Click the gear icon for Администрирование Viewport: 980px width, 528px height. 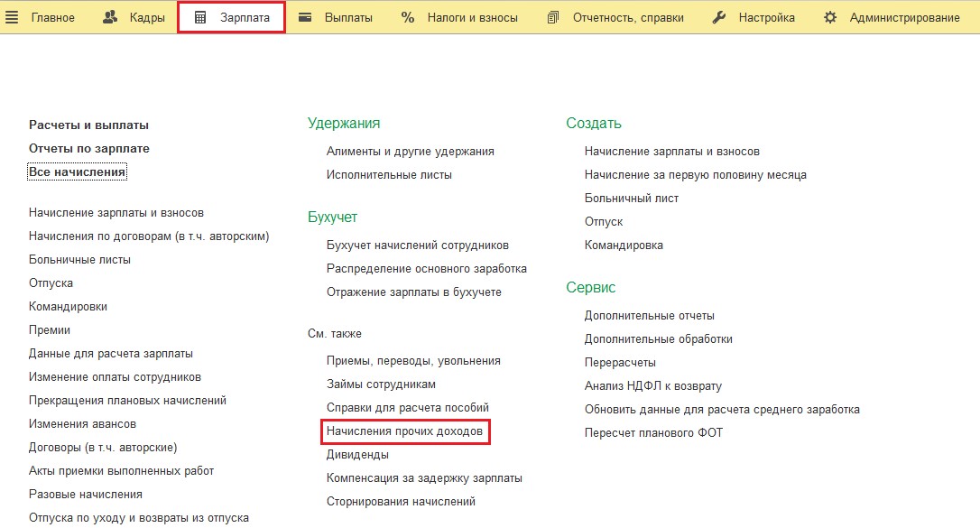pos(830,18)
